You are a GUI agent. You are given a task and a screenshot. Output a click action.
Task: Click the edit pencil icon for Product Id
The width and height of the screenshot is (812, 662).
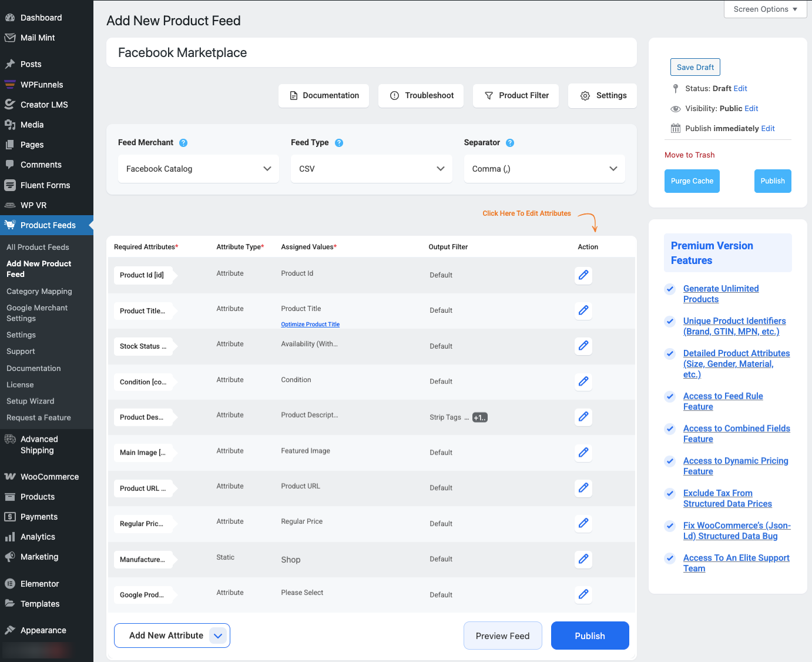[x=583, y=275]
